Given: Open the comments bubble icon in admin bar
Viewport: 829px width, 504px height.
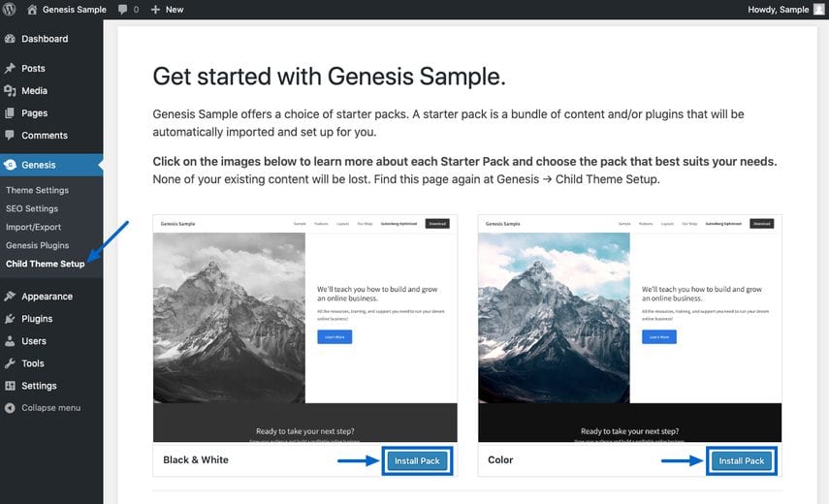Looking at the screenshot, I should [x=123, y=9].
